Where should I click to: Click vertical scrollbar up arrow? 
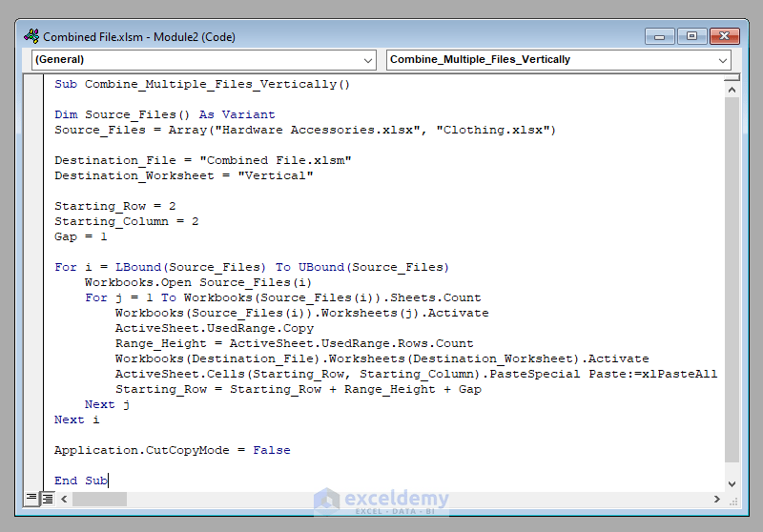732,90
